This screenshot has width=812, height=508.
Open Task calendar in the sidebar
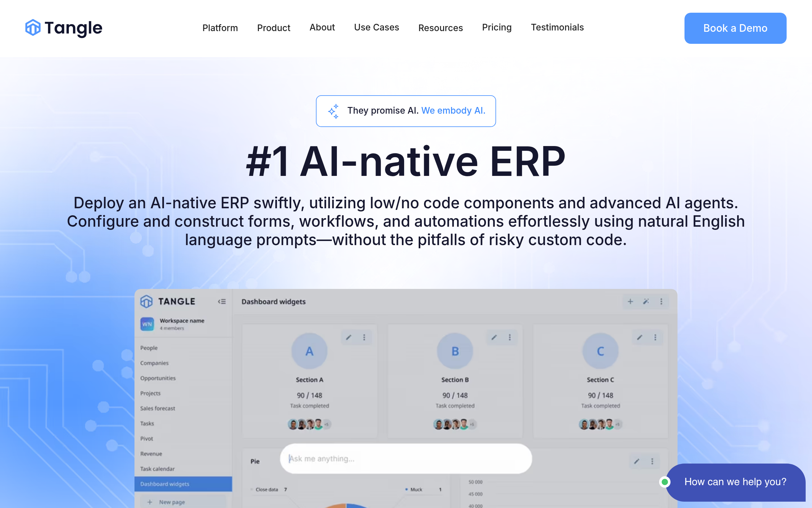point(157,469)
